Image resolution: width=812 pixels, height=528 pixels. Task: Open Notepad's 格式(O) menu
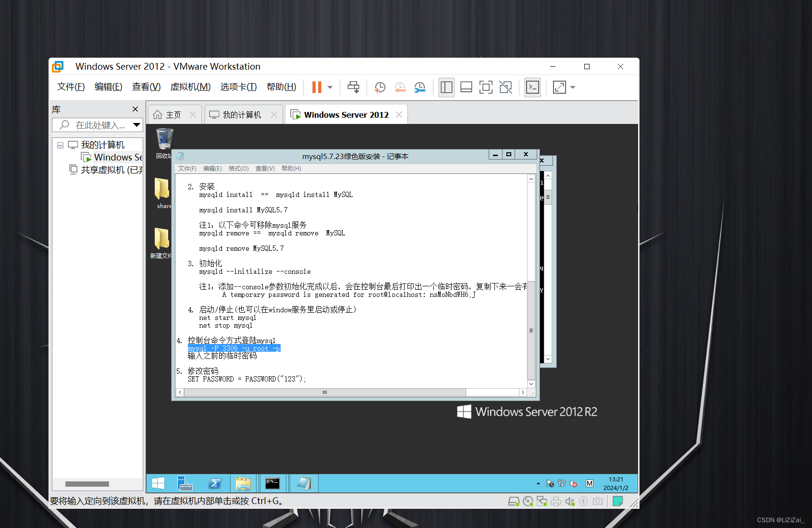click(x=238, y=169)
